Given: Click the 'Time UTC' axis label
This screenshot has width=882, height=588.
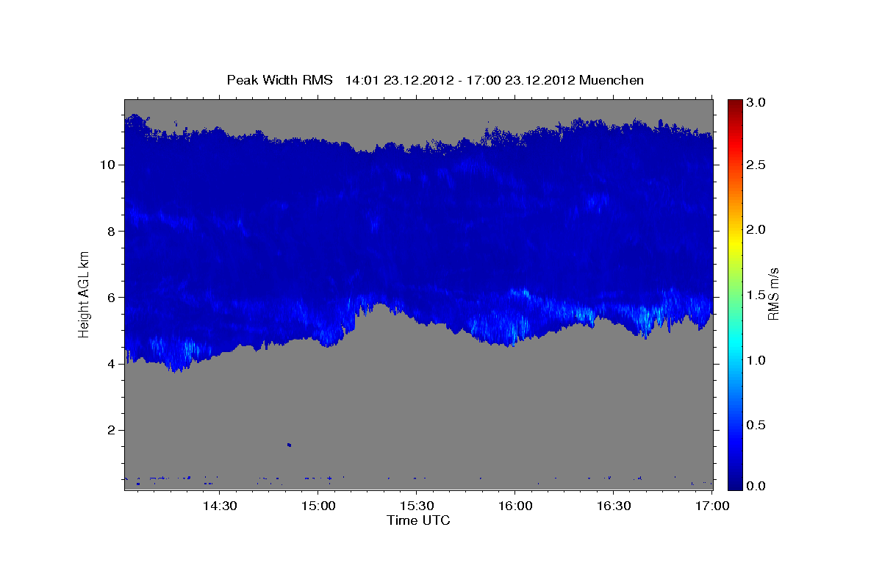Looking at the screenshot, I should click(x=418, y=520).
